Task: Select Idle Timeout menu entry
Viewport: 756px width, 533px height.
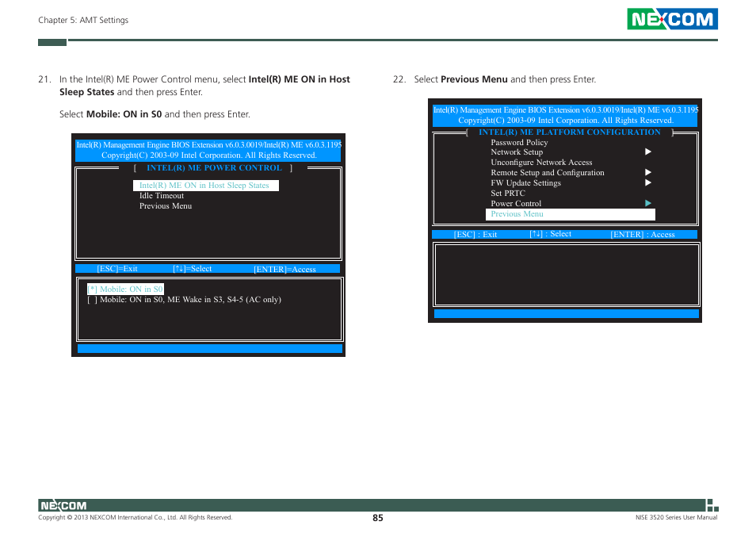Action: tap(162, 196)
